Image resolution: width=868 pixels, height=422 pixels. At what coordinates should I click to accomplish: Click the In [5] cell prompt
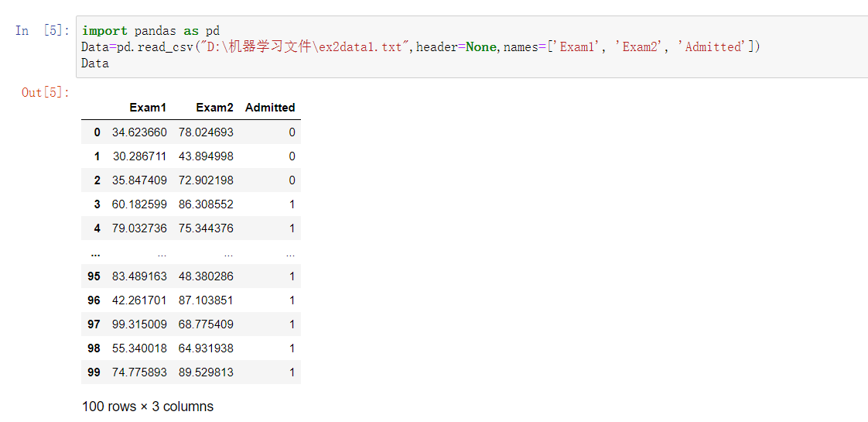tap(43, 31)
